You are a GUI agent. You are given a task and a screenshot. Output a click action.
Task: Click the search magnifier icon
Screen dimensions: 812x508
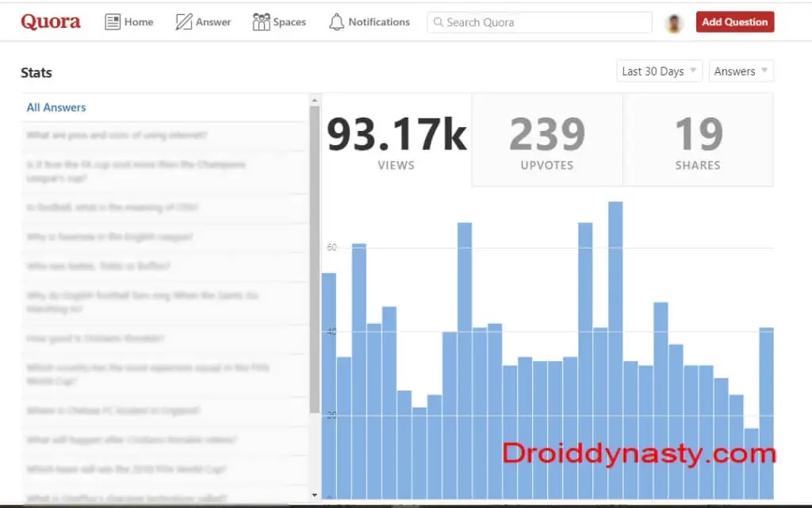[x=438, y=22]
